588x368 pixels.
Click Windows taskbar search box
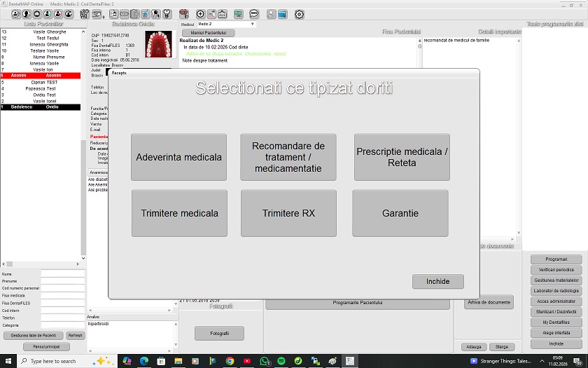pyautogui.click(x=67, y=361)
